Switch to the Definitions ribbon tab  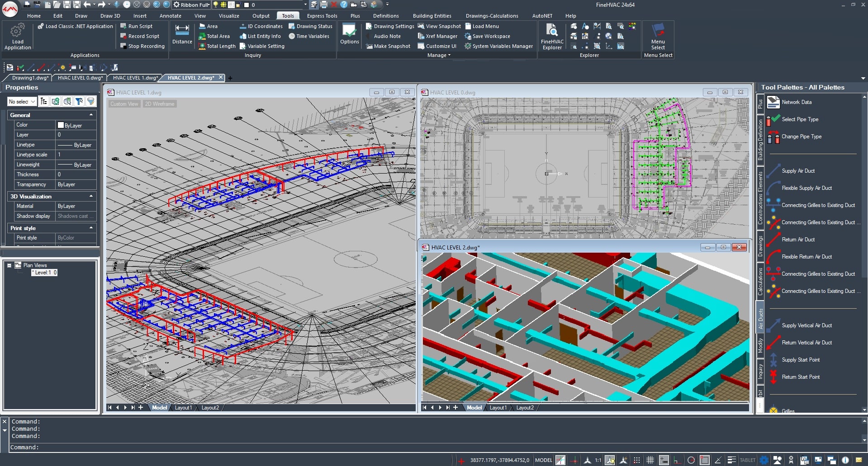[x=386, y=15]
